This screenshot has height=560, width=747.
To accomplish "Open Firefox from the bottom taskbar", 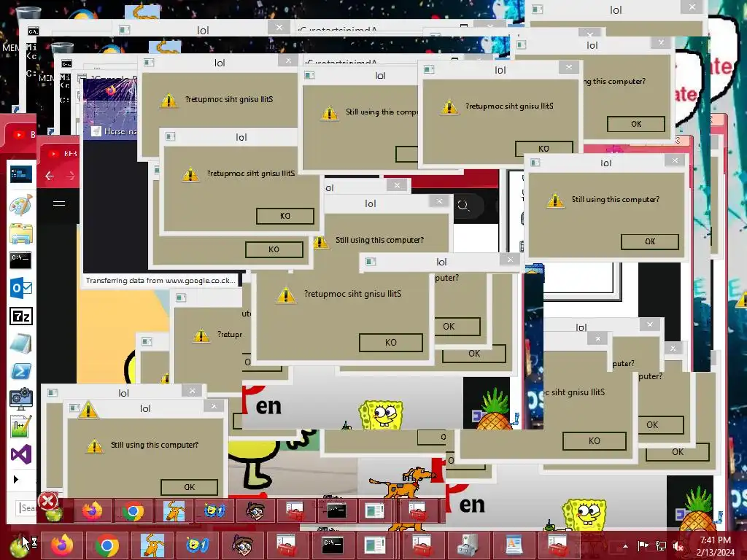I will tap(62, 545).
